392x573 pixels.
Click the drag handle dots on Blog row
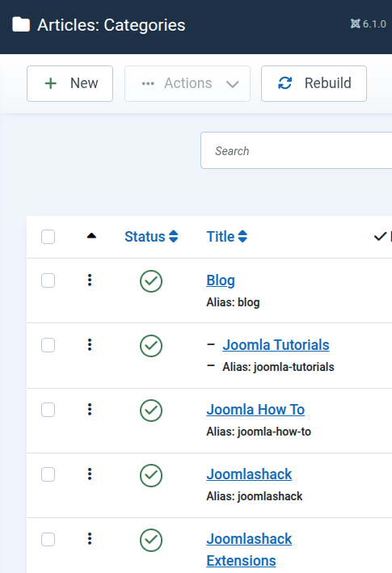coord(90,280)
